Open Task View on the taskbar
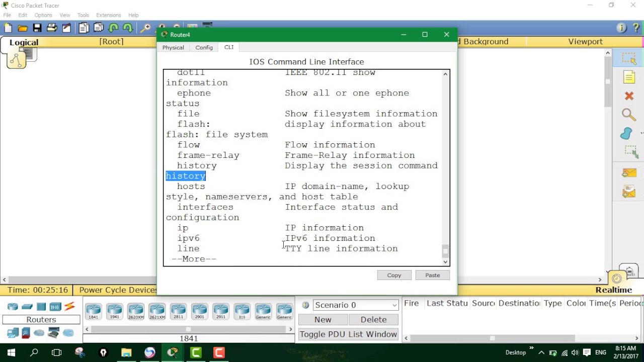644x362 pixels. click(56, 352)
